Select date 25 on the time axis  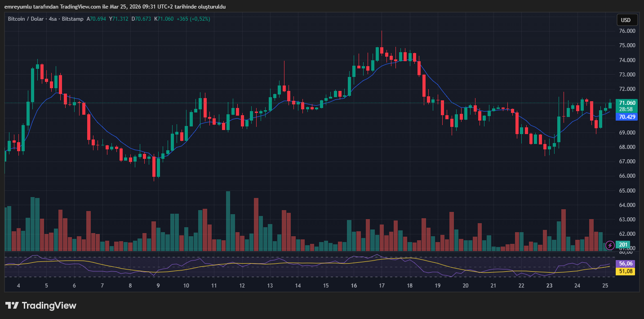605,286
